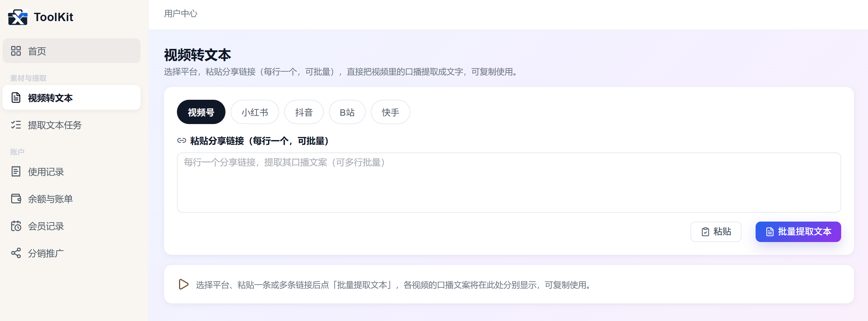
Task: Click the task checklist icon
Action: [x=16, y=125]
